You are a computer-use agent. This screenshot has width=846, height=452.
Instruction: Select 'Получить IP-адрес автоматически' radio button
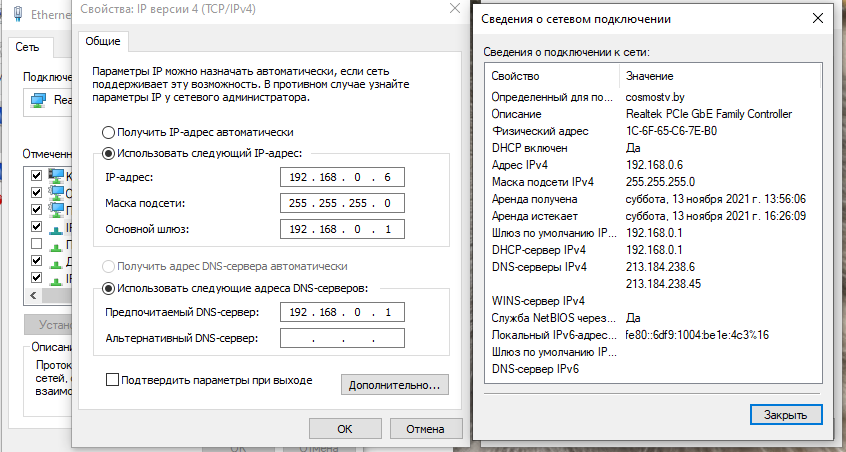click(x=108, y=132)
